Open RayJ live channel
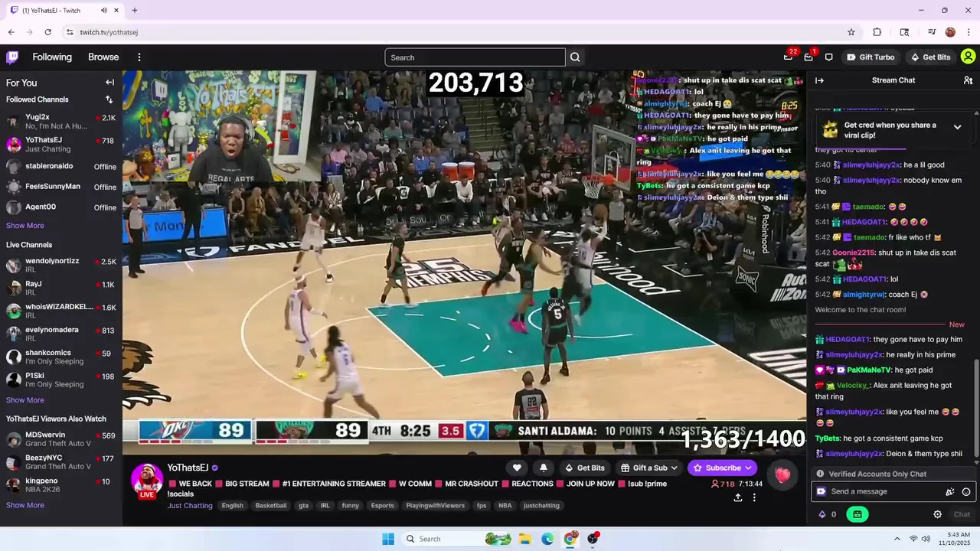 click(x=61, y=288)
